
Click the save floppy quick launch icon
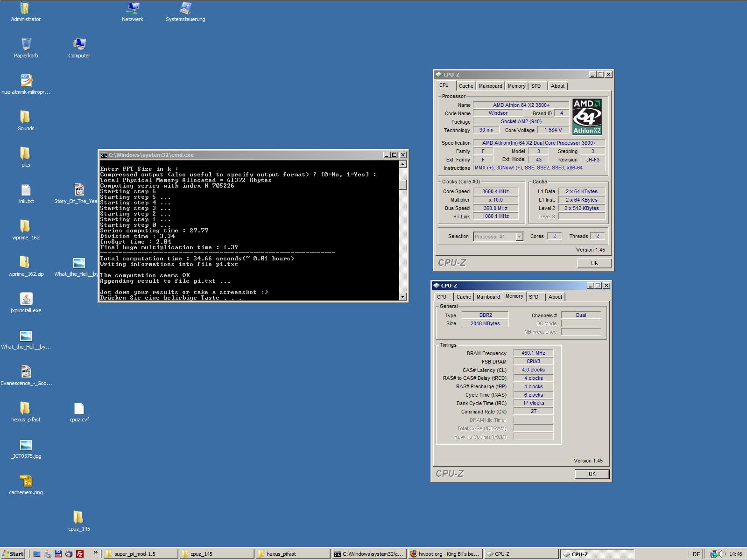(58, 554)
